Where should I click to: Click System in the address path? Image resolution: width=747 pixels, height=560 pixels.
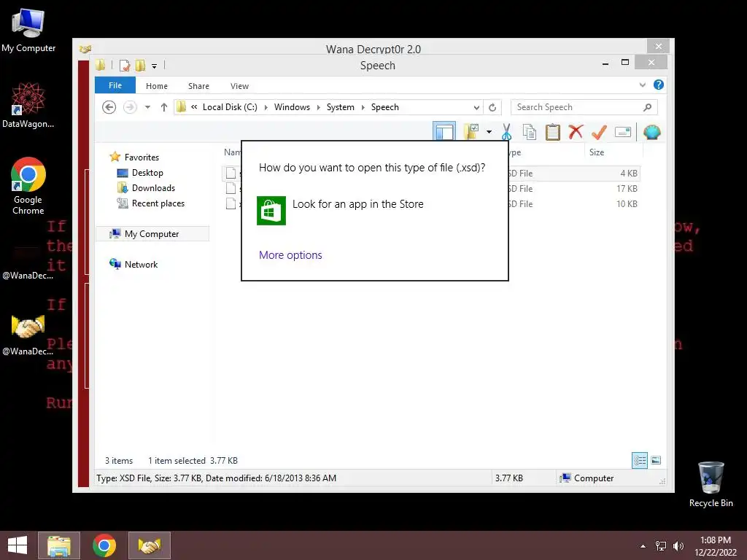coord(340,107)
